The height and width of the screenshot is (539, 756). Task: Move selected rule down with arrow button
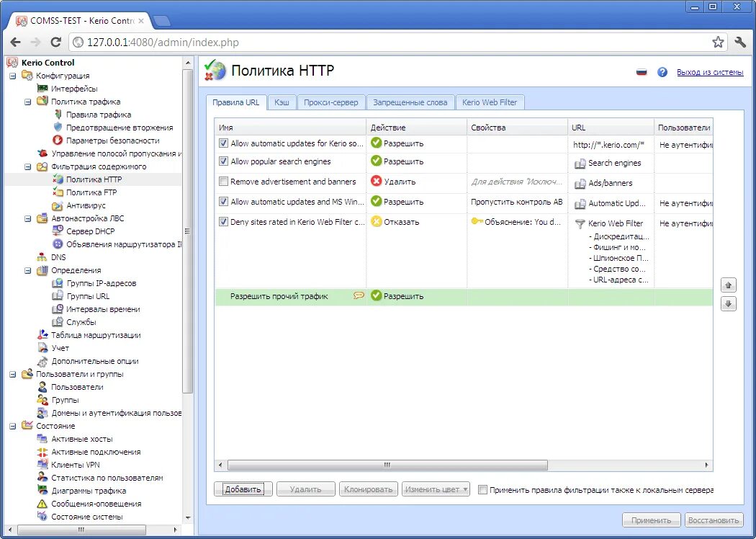[729, 304]
